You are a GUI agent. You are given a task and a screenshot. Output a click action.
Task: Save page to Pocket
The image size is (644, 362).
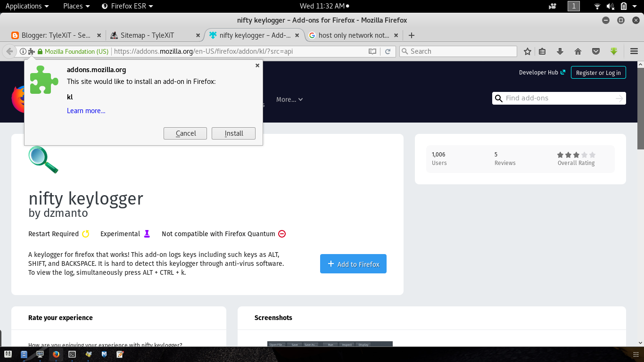pyautogui.click(x=596, y=51)
